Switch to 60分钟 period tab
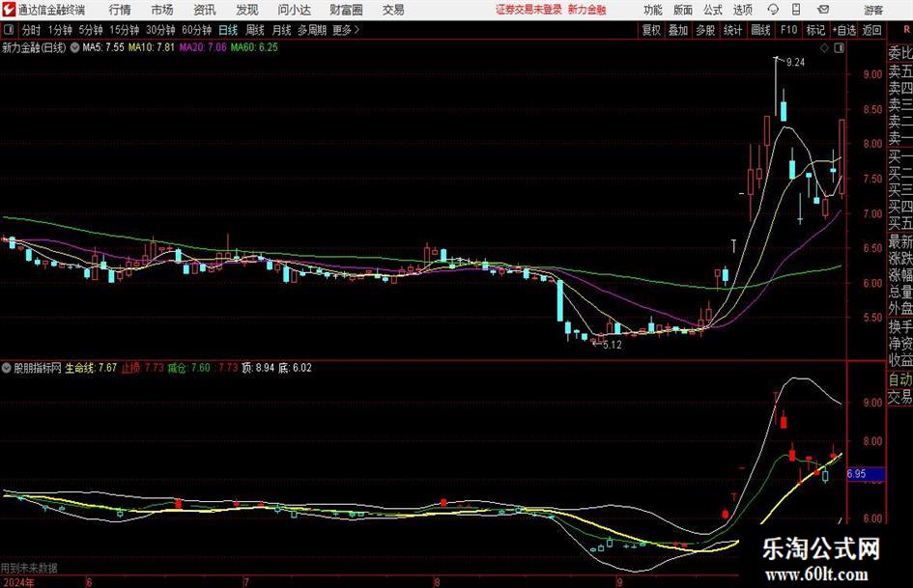Image resolution: width=913 pixels, height=588 pixels. (x=196, y=30)
